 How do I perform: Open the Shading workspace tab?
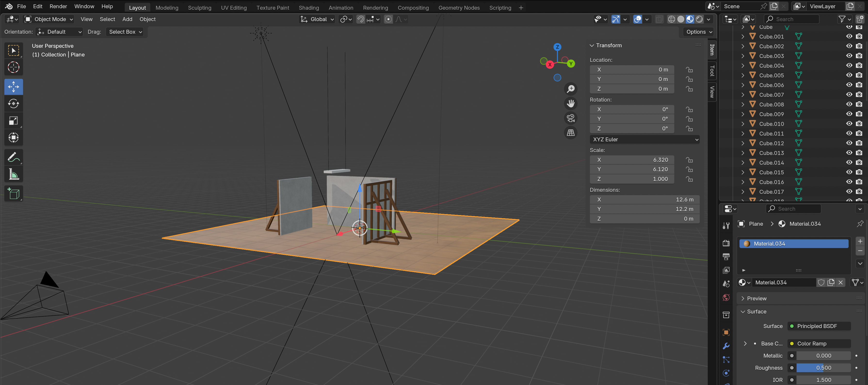tap(309, 8)
